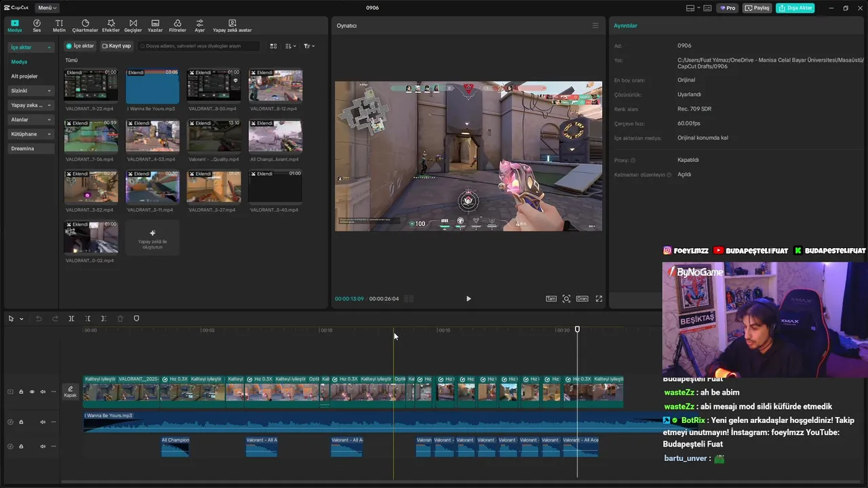The height and width of the screenshot is (488, 868).
Task: Open more options for the video track
Action: click(54, 392)
